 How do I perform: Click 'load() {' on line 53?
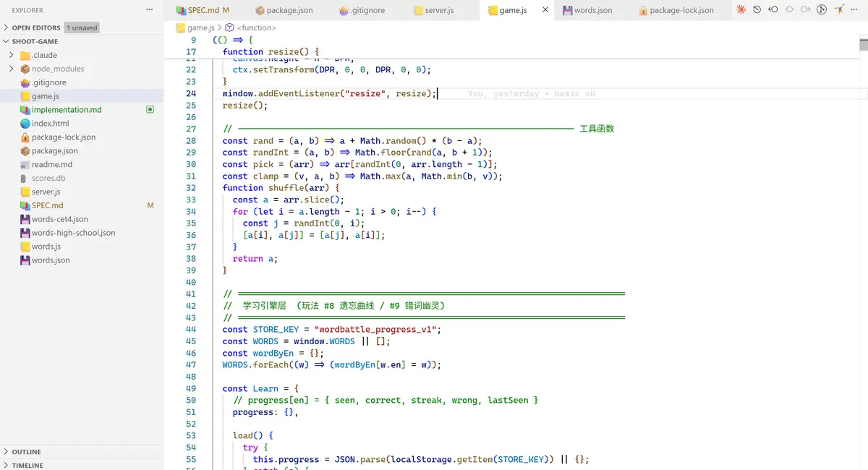tap(253, 435)
